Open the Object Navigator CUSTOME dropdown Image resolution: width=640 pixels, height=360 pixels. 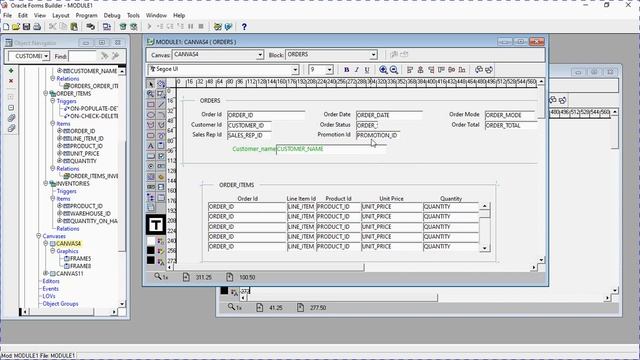(x=46, y=56)
